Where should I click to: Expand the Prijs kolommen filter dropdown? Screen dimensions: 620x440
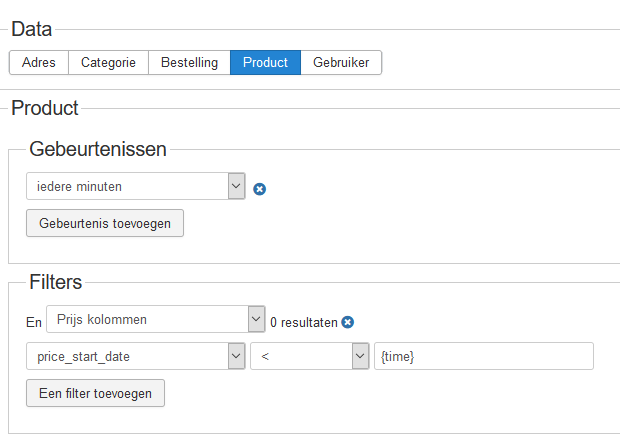(x=156, y=319)
